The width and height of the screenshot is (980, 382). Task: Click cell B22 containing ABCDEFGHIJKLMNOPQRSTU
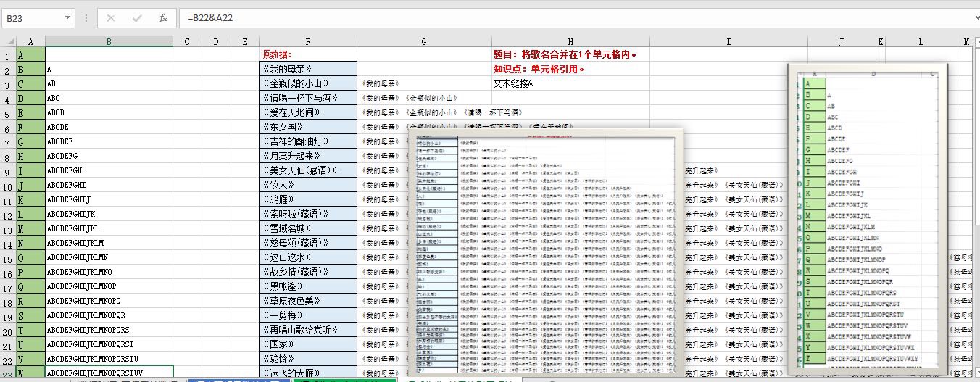pyautogui.click(x=109, y=359)
